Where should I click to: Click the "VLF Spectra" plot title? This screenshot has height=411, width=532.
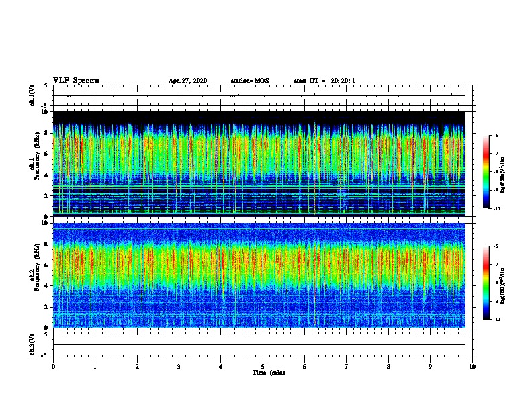pyautogui.click(x=76, y=81)
